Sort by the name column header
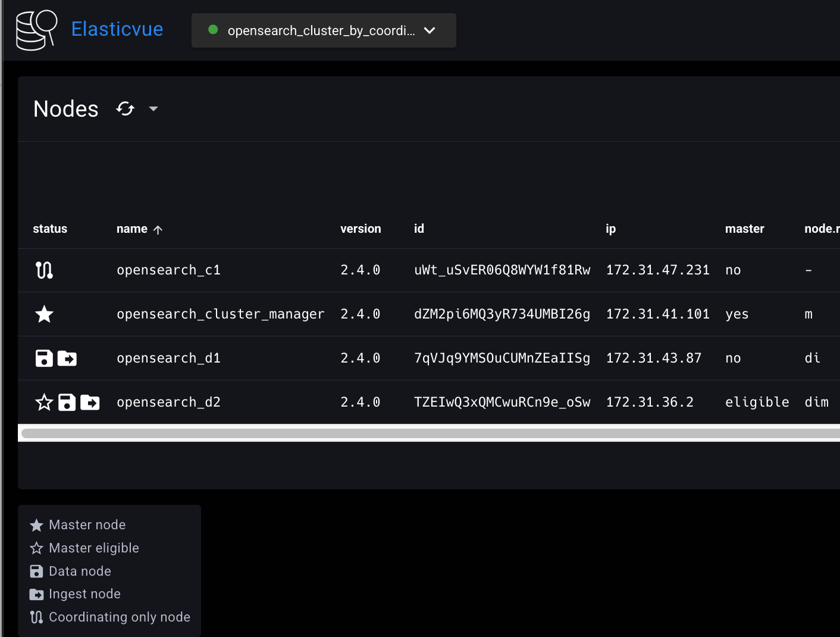 click(x=132, y=229)
